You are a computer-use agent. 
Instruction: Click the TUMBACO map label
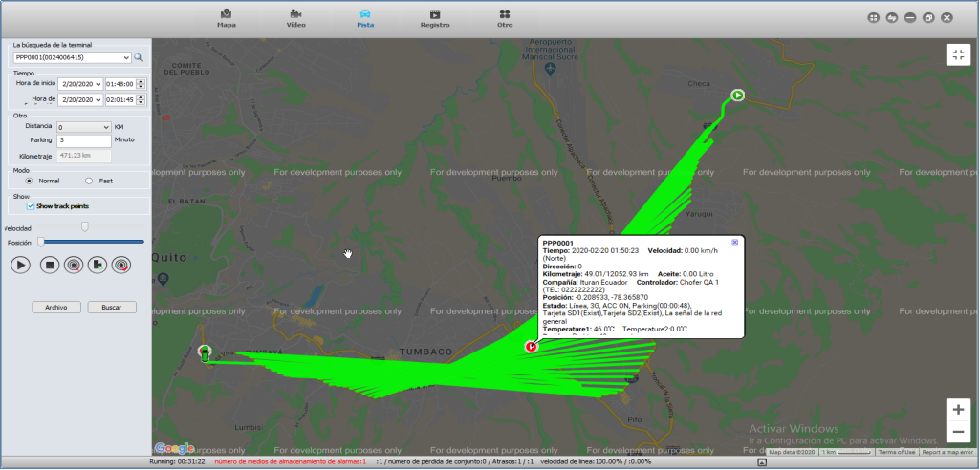[x=425, y=352]
